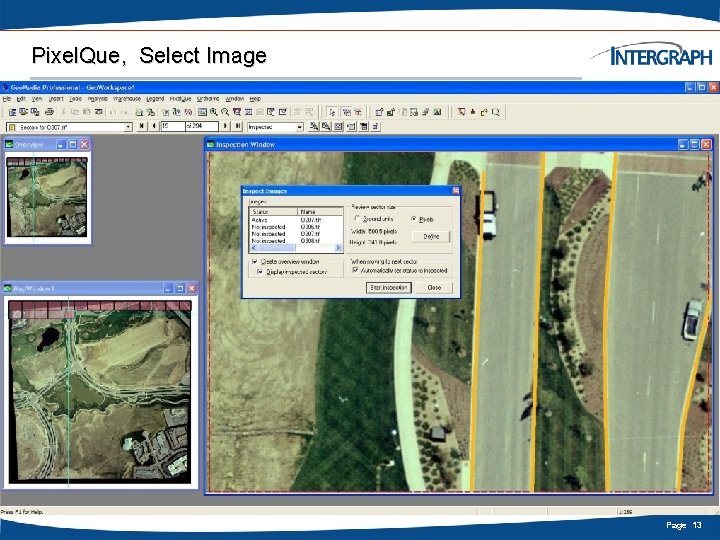Click the Zoom Out magnifier icon

pyautogui.click(x=225, y=112)
